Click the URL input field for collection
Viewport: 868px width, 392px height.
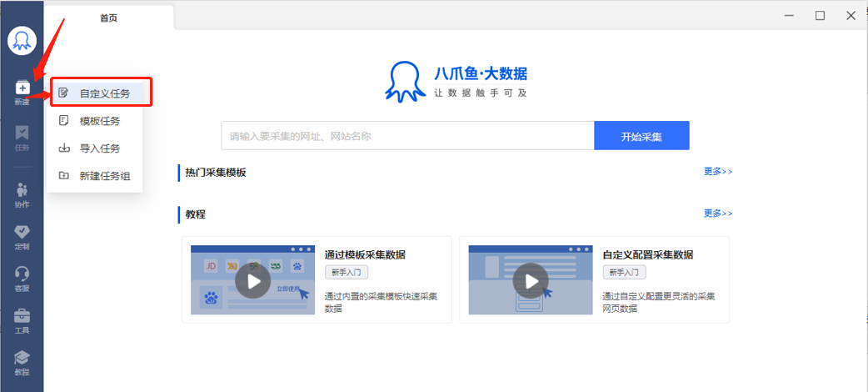pyautogui.click(x=407, y=136)
